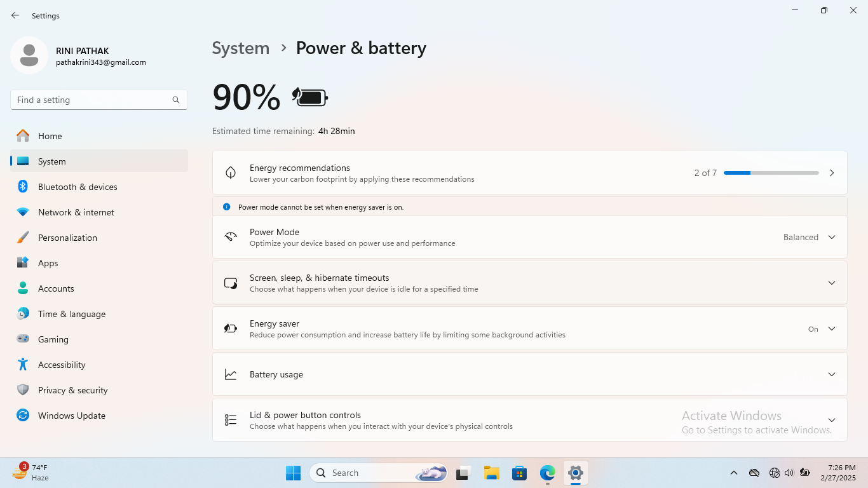Go back with the Settings back arrow
Screen dimensions: 868x488
(x=15, y=15)
